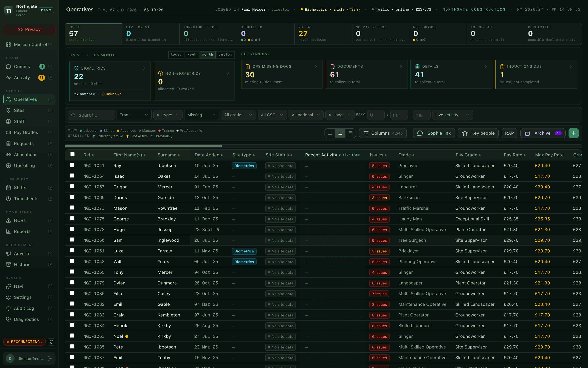Open the Trade filter dropdown

[x=134, y=115]
